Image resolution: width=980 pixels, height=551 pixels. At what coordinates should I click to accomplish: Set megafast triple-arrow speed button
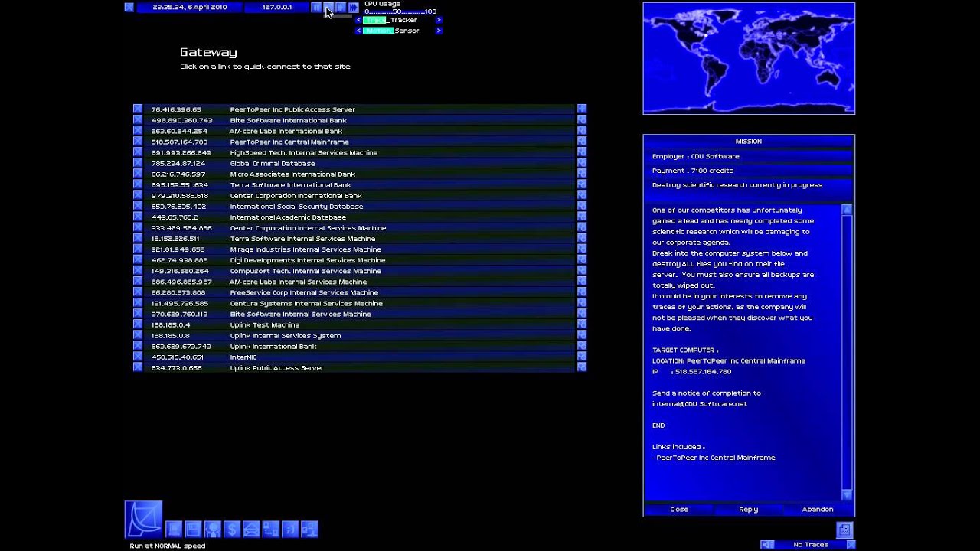(353, 7)
